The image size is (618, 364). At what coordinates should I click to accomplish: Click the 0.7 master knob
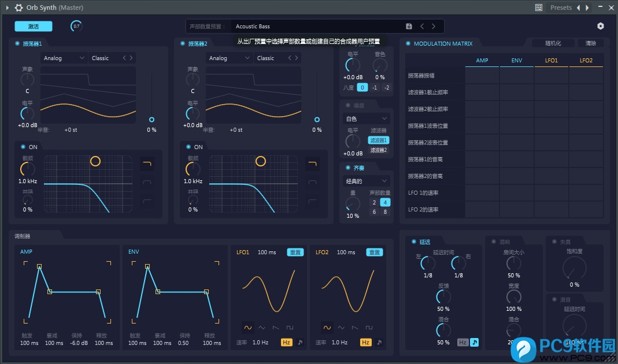[x=76, y=26]
